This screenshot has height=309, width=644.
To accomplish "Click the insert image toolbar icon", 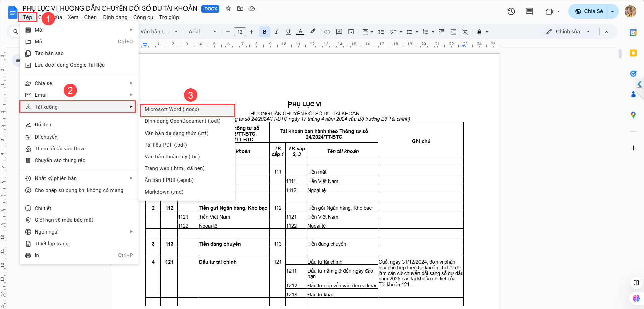I will coord(351,32).
